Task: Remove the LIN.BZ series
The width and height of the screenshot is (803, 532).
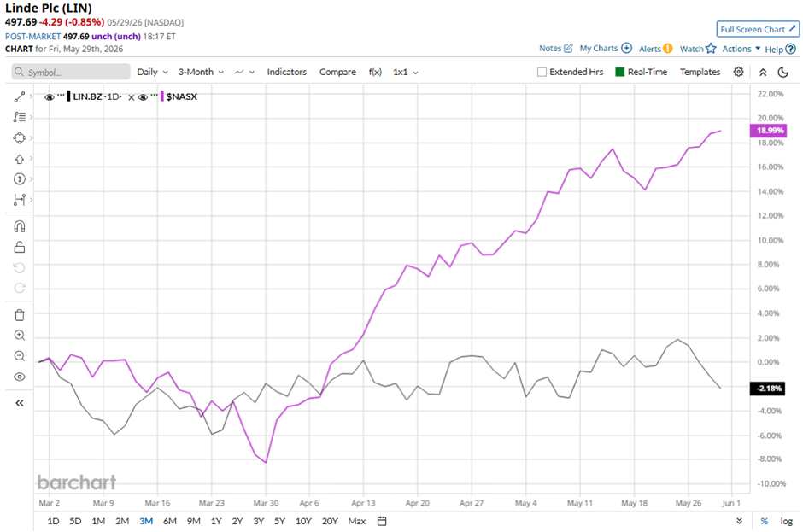Action: [x=131, y=97]
